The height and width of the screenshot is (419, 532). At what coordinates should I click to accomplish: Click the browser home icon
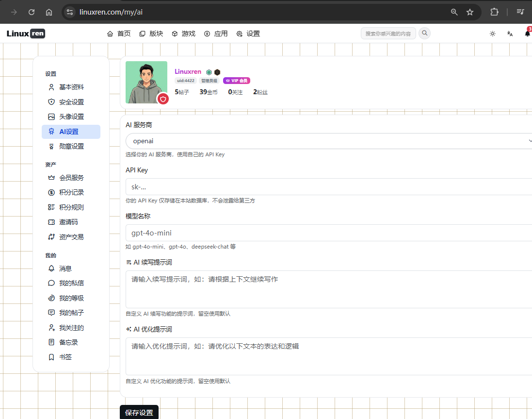[49, 12]
